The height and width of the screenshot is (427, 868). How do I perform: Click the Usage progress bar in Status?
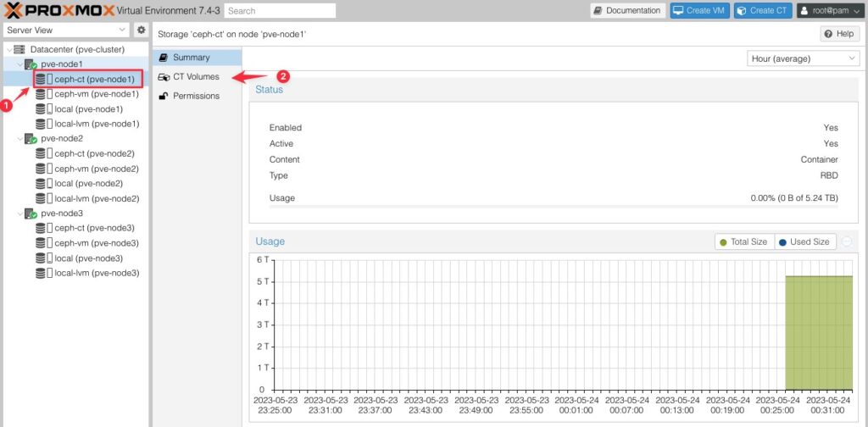coord(554,207)
